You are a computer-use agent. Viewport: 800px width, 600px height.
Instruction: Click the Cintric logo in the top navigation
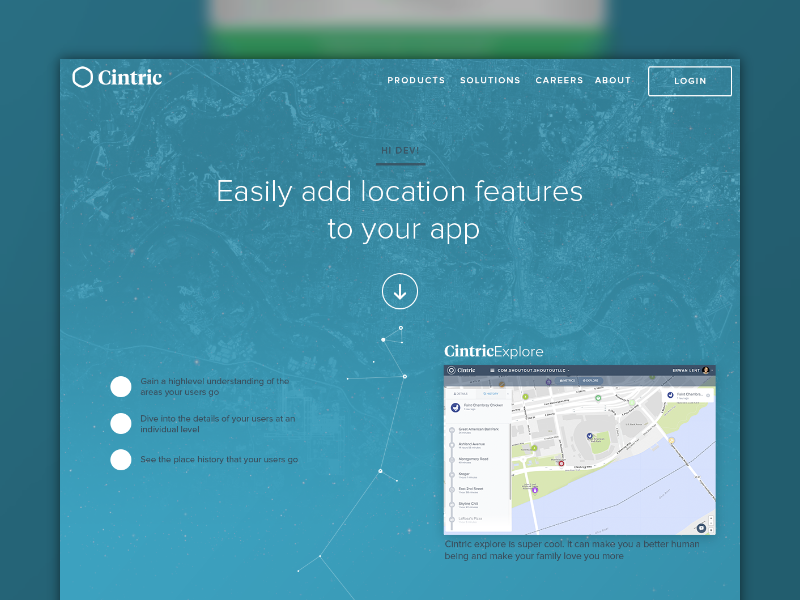click(116, 76)
